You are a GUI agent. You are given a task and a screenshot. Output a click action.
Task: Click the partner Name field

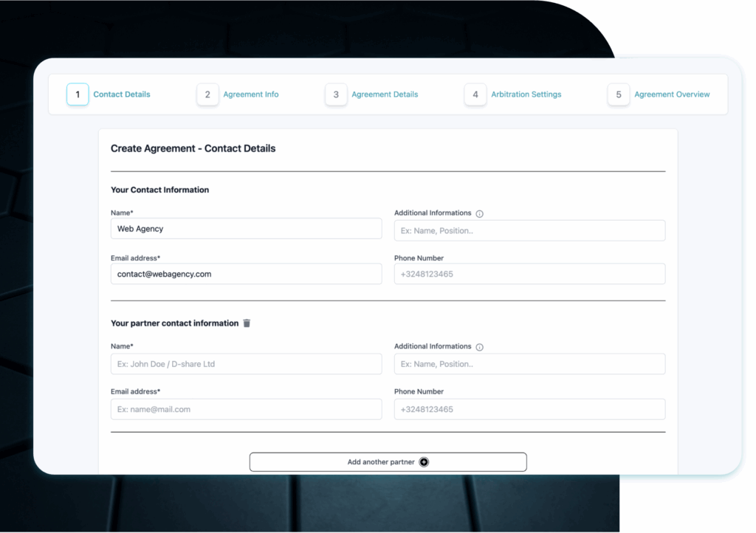pyautogui.click(x=246, y=364)
